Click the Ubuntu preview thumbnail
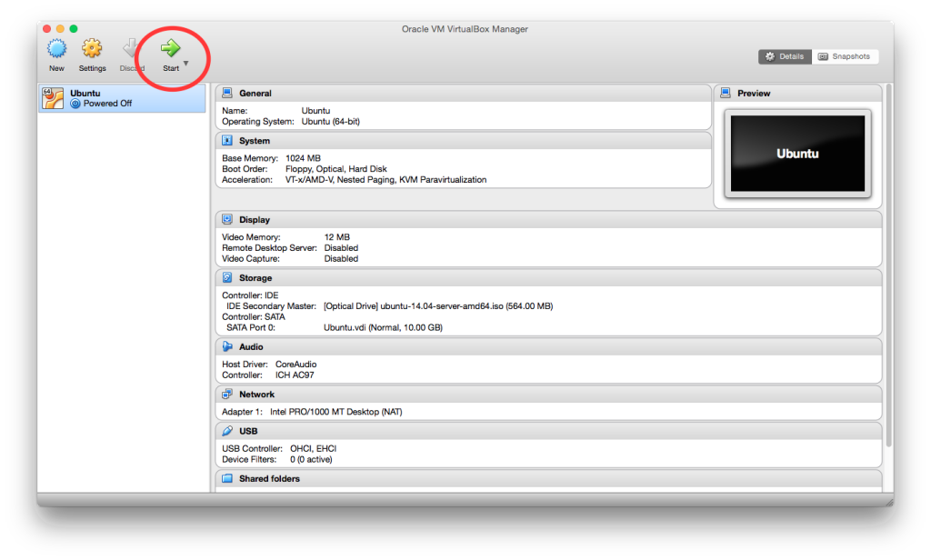This screenshot has width=931, height=560. coord(797,154)
